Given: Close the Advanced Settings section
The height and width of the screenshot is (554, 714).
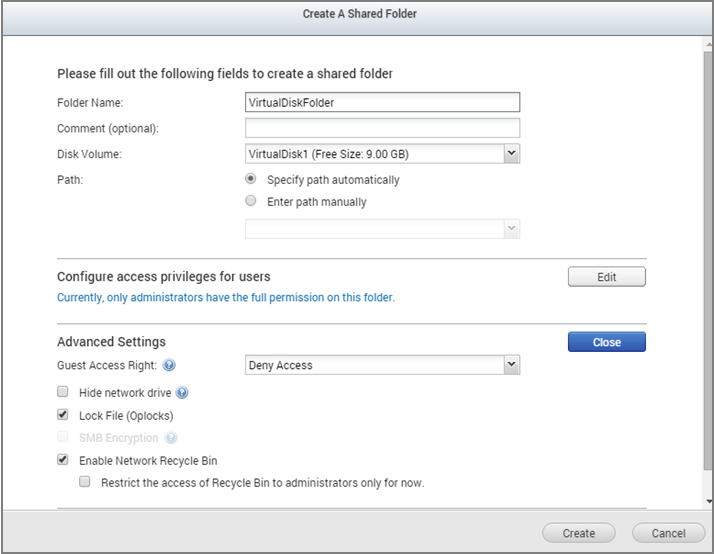Looking at the screenshot, I should pyautogui.click(x=606, y=342).
